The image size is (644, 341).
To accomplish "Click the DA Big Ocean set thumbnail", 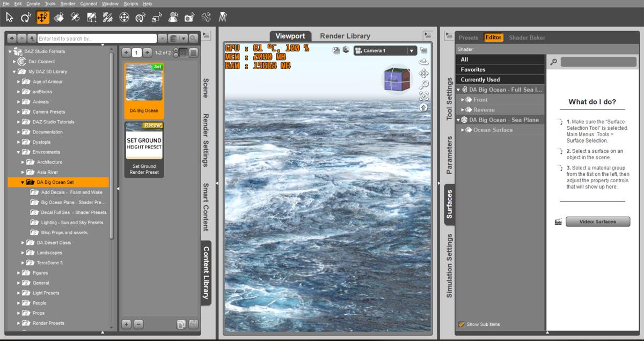I will tap(144, 90).
